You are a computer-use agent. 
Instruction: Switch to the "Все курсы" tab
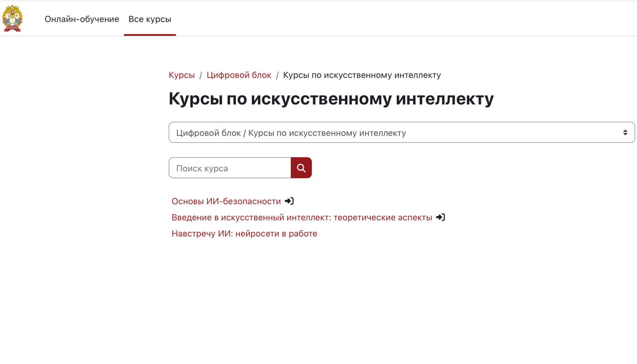click(x=150, y=19)
